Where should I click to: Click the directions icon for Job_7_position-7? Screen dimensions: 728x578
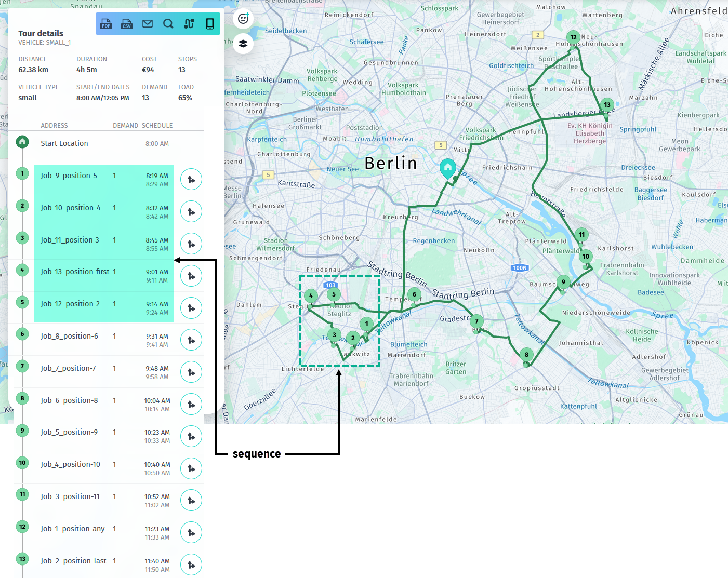(191, 372)
